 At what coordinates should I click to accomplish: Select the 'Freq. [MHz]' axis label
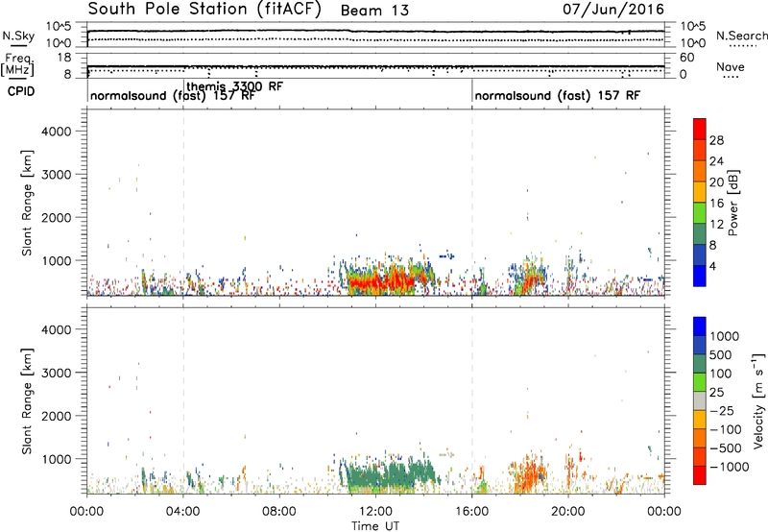tap(17, 64)
